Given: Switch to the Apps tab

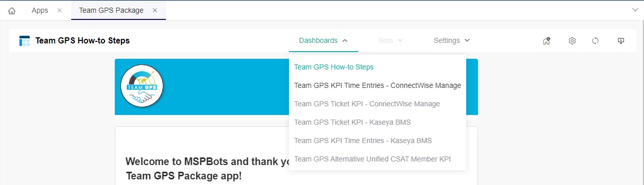Looking at the screenshot, I should point(40,10).
